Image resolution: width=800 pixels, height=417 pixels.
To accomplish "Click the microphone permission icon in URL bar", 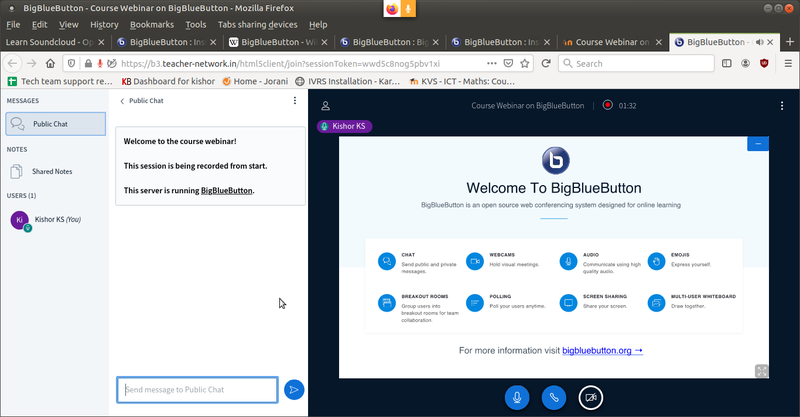I will 100,63.
